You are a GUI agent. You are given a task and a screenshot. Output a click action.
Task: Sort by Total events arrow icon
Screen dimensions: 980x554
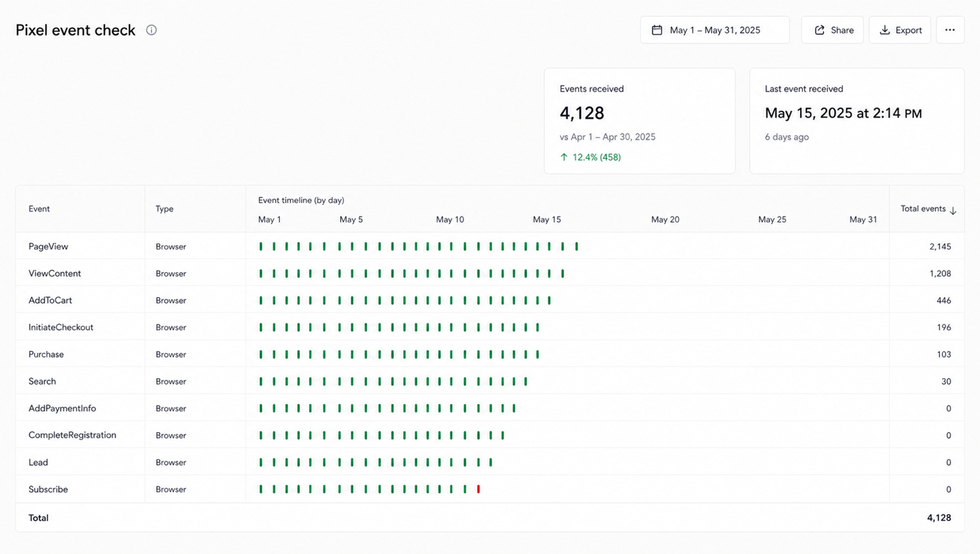[953, 210]
